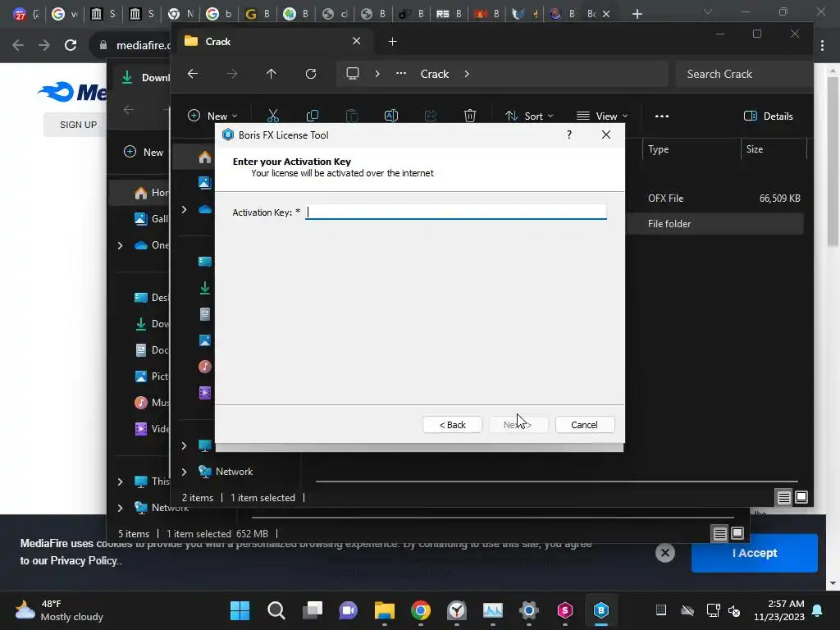Open Settings gear on the taskbar
Image resolution: width=840 pixels, height=630 pixels.
(529, 610)
